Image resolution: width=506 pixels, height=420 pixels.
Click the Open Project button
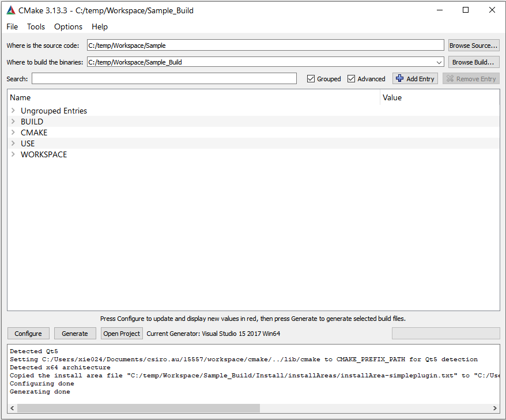(x=122, y=334)
